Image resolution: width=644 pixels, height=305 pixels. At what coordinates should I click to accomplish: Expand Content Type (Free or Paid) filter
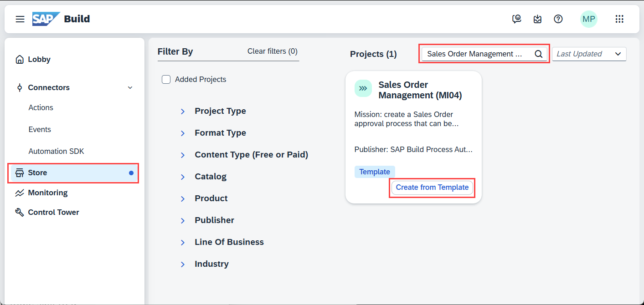click(x=182, y=155)
